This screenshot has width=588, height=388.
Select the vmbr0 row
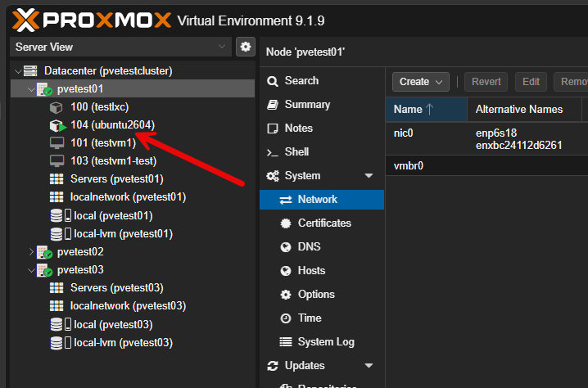[486, 165]
